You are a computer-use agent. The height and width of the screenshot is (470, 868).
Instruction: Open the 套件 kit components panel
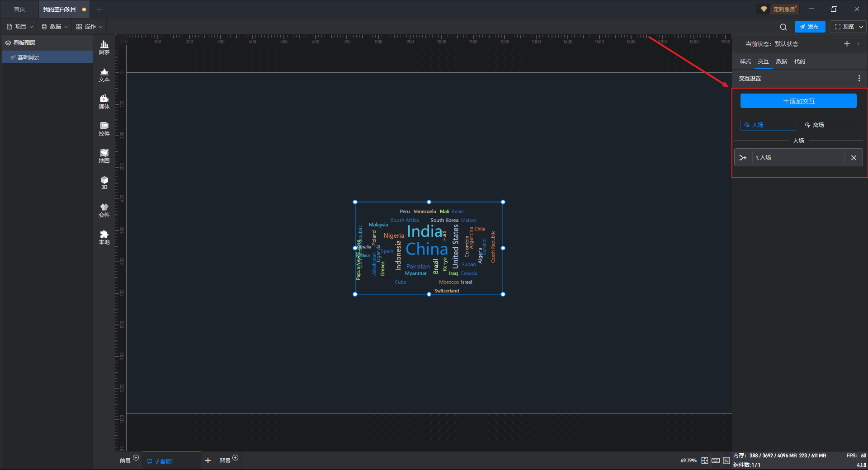(104, 210)
